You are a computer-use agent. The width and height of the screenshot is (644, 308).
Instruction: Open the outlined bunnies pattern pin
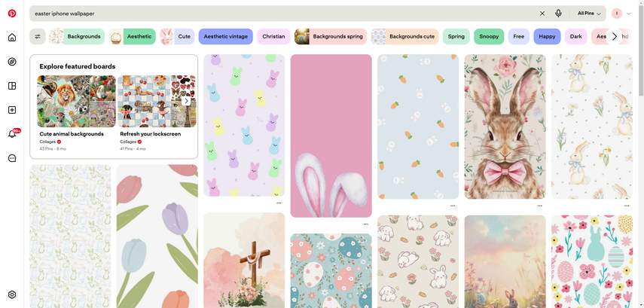pyautogui.click(x=70, y=236)
